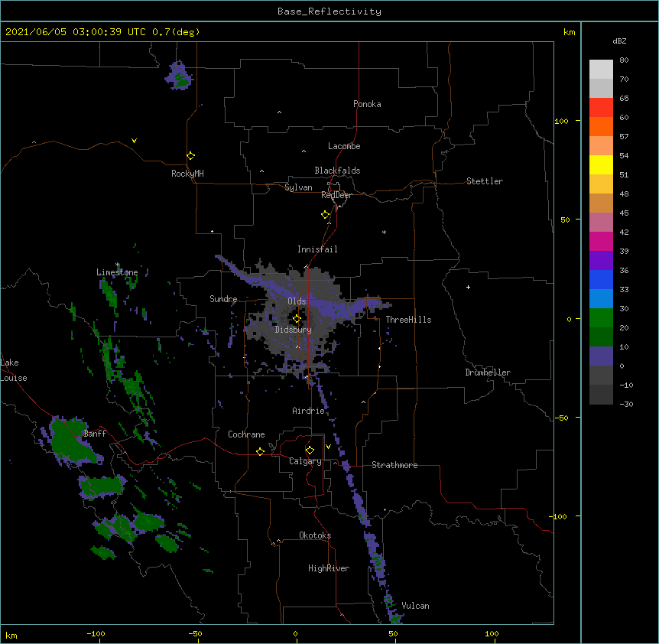Click the RedDeer city label
Image resolution: width=659 pixels, height=644 pixels.
(x=336, y=195)
